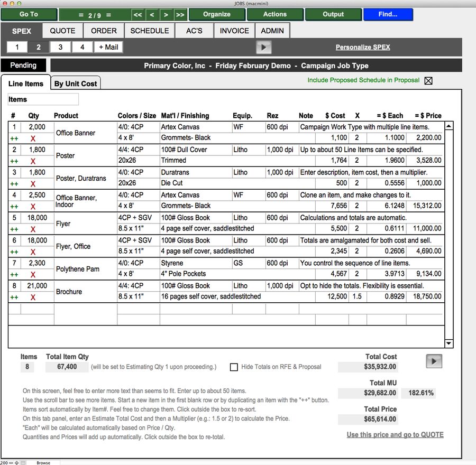Click Use this price and go to QUOTE

(x=394, y=434)
